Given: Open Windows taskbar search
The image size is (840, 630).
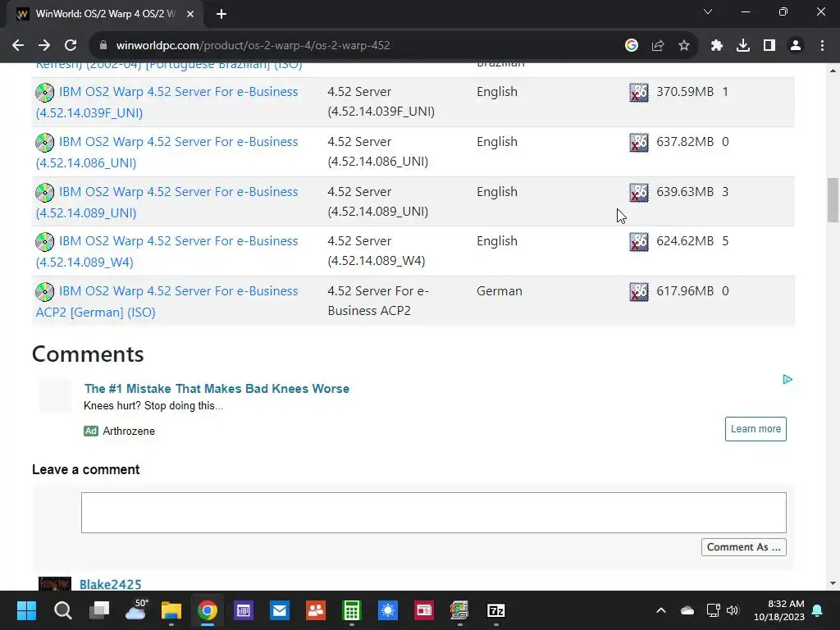Looking at the screenshot, I should [x=62, y=610].
